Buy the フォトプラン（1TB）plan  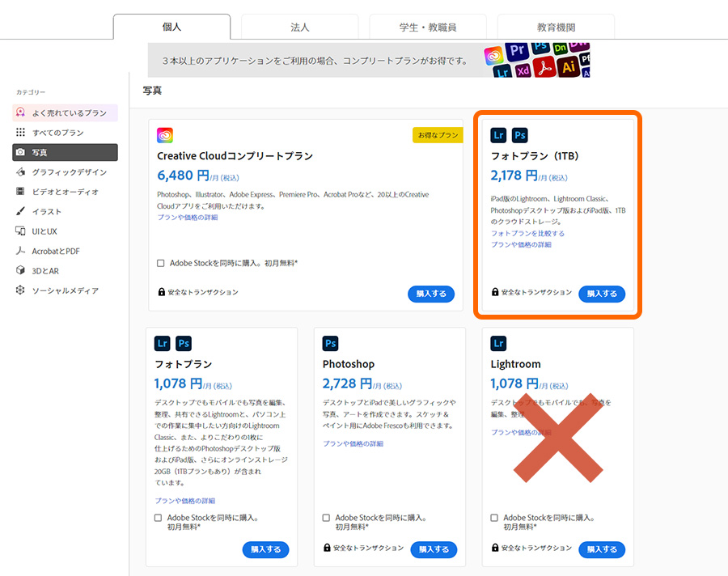pos(602,294)
